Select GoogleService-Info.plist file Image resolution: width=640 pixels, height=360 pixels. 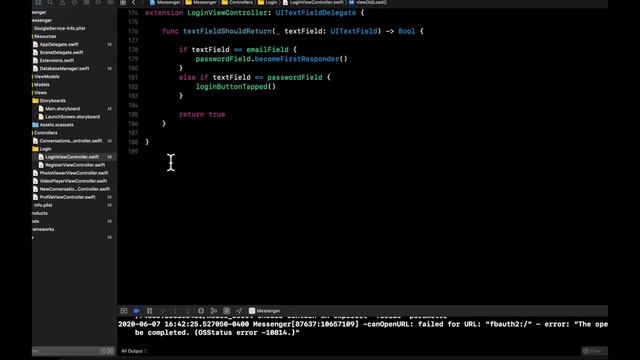60,29
